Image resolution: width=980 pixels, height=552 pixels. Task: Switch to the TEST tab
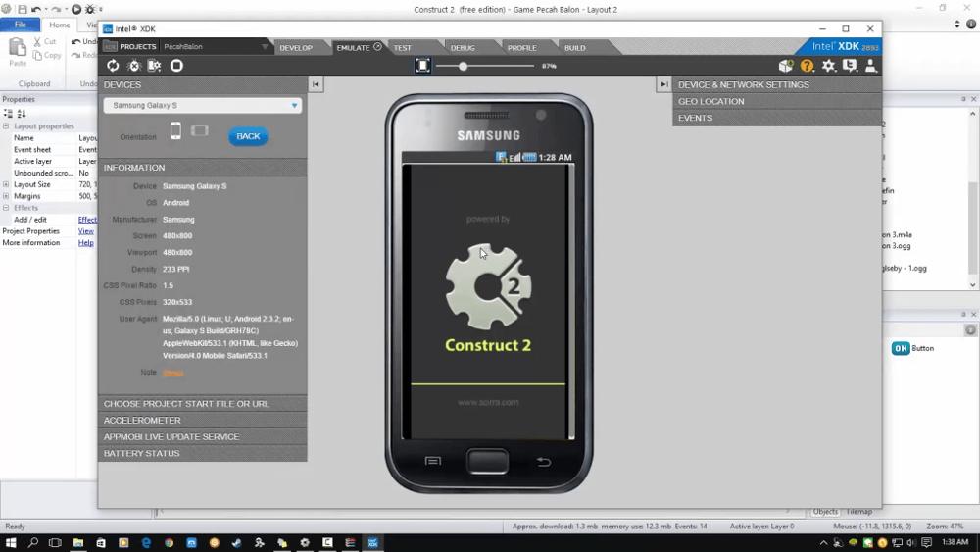pyautogui.click(x=403, y=47)
